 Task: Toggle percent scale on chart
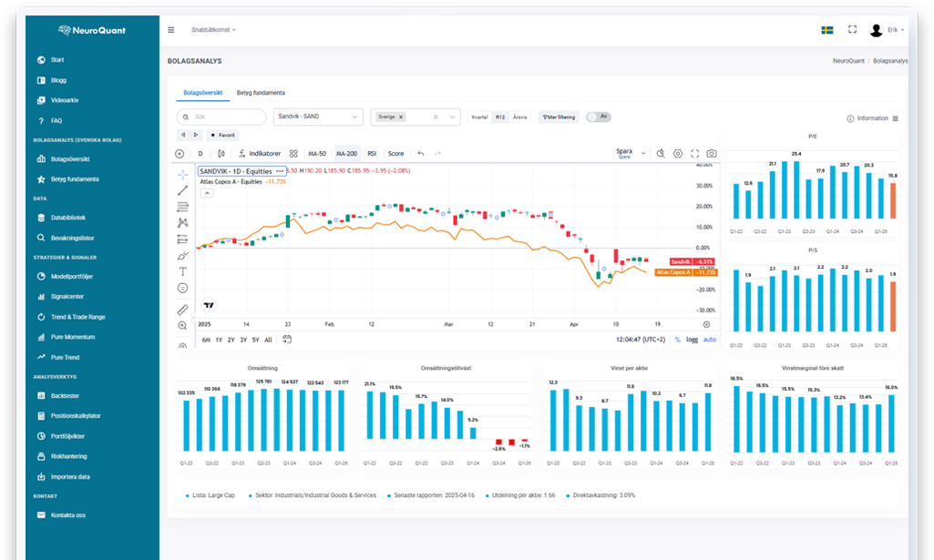pos(677,340)
